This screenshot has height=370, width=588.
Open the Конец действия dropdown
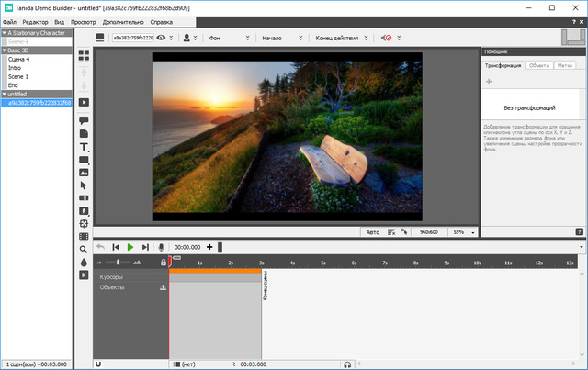click(341, 38)
